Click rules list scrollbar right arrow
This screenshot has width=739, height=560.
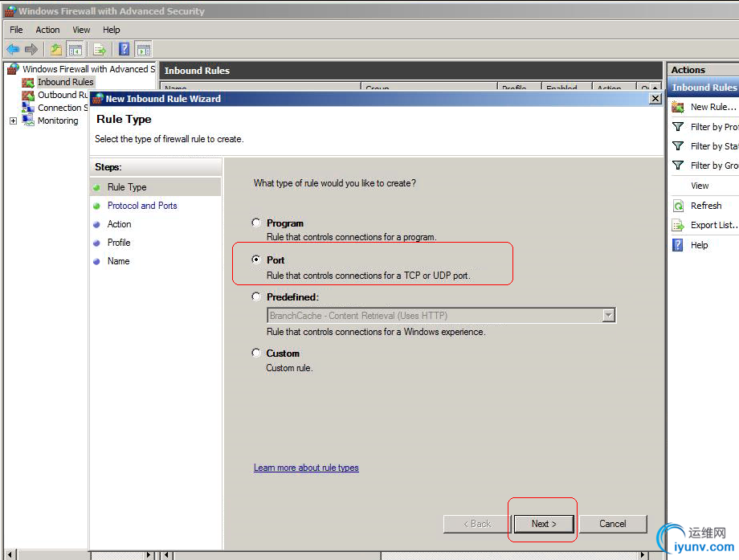pyautogui.click(x=643, y=555)
